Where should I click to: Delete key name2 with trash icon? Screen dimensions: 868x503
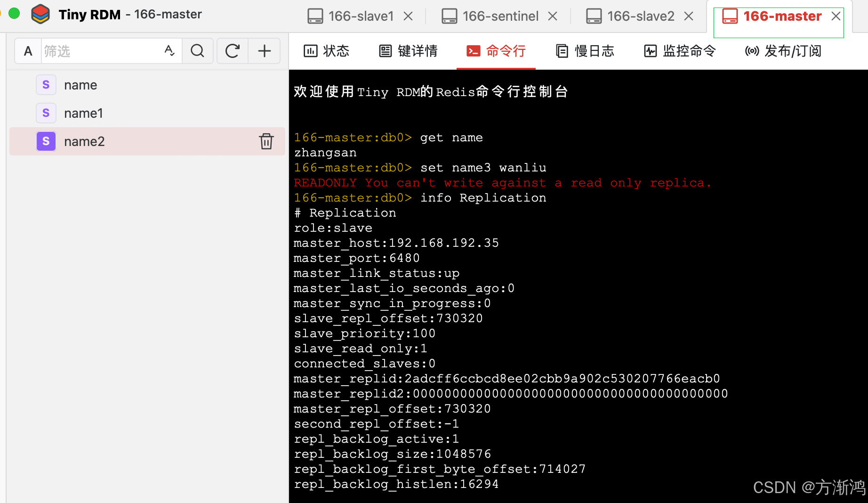point(266,141)
